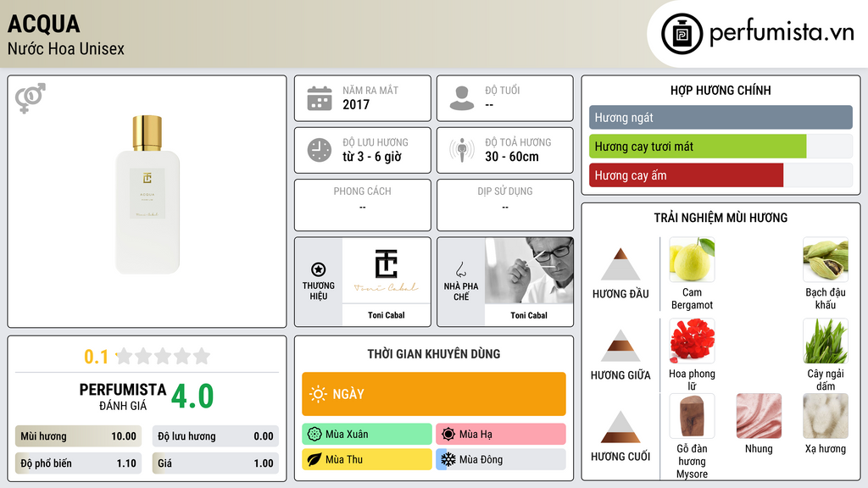Click the sillage value 30 - 60cm
Screen dimensions: 868x488
pyautogui.click(x=512, y=157)
